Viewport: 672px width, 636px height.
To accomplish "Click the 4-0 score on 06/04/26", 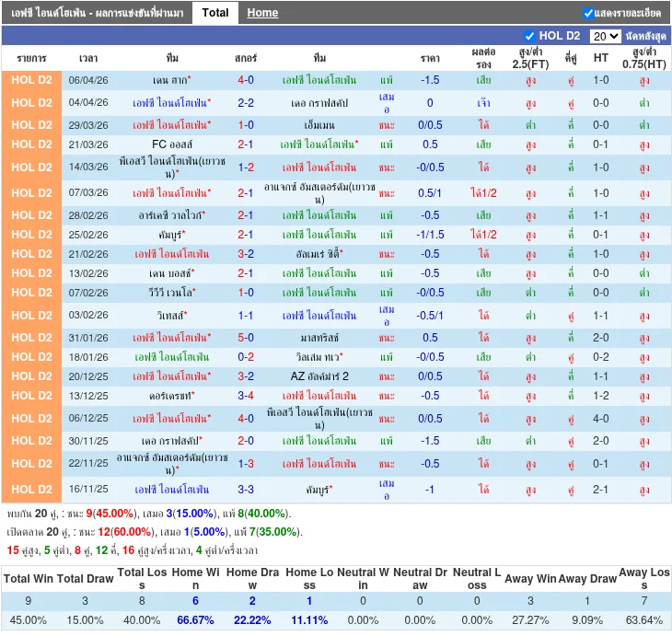I will click(246, 80).
